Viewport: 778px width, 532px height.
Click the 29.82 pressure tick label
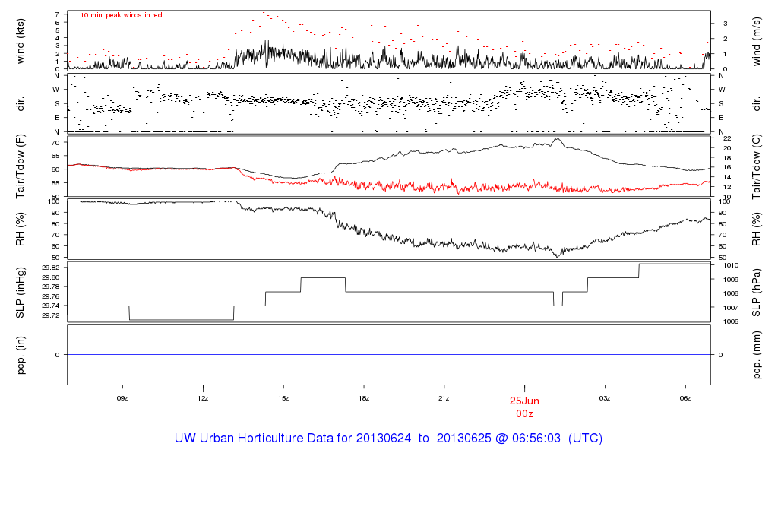tap(51, 268)
